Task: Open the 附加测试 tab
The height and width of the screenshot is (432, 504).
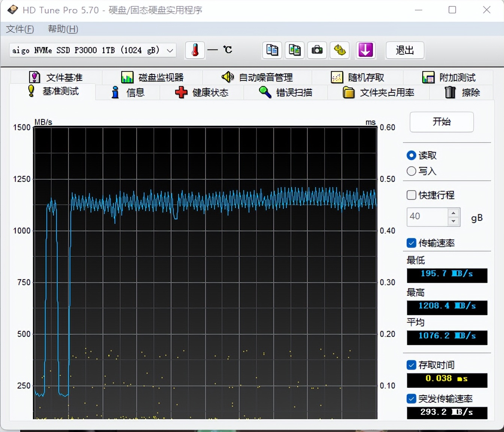Action: (449, 77)
